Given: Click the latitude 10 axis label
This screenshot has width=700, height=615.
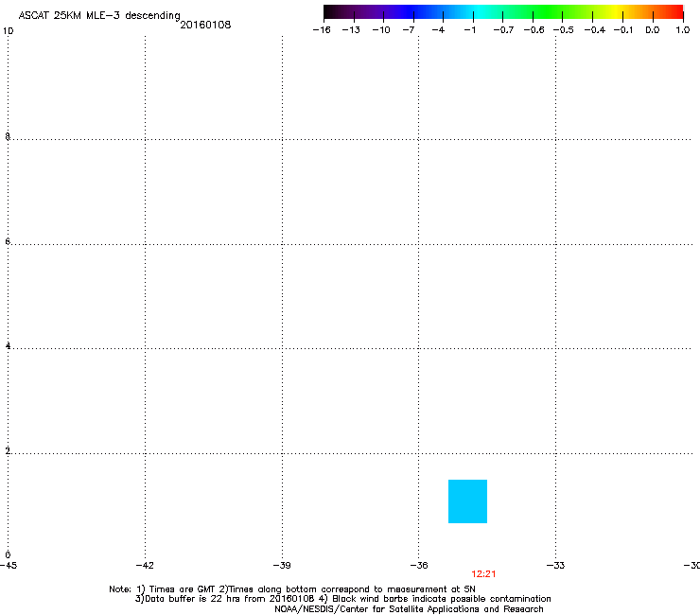Looking at the screenshot, I should point(8,31).
